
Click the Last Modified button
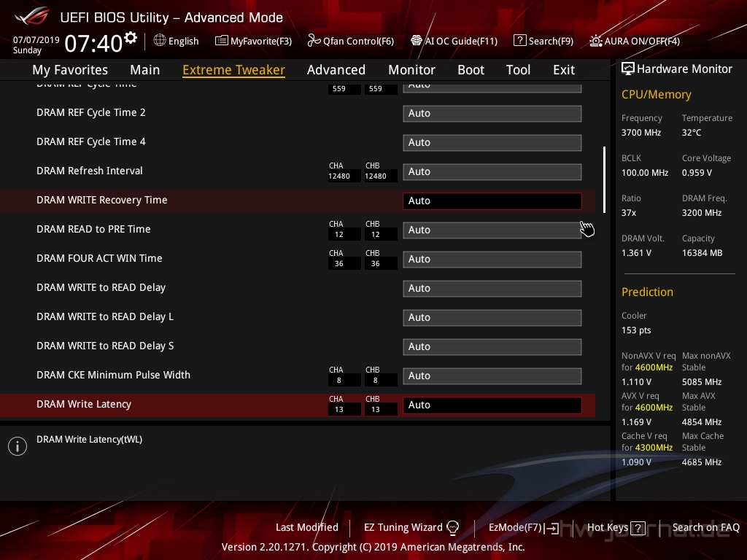pyautogui.click(x=307, y=527)
